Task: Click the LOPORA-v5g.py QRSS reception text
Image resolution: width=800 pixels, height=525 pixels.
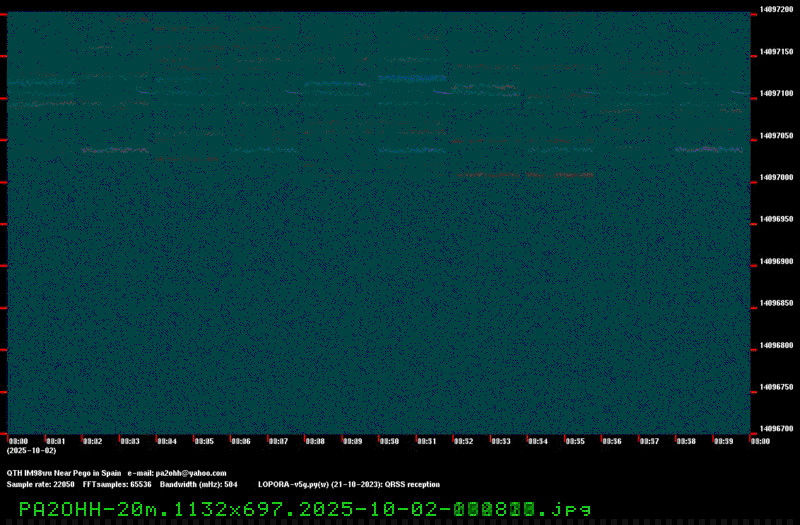Action: 348,484
